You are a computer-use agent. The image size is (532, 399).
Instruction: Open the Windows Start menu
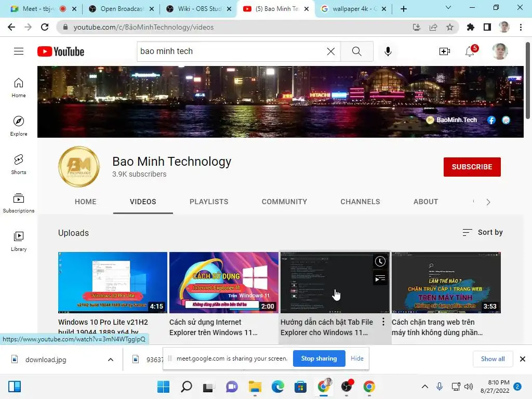(x=164, y=387)
